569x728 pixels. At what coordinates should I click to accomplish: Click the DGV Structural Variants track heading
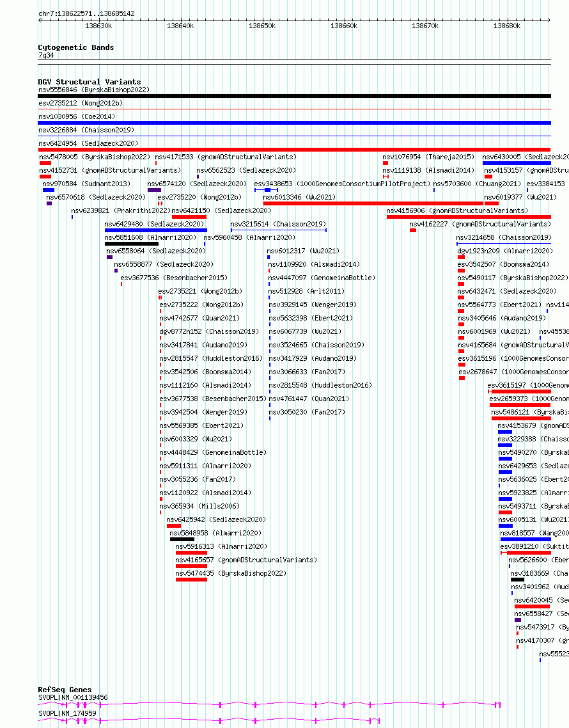click(x=89, y=82)
